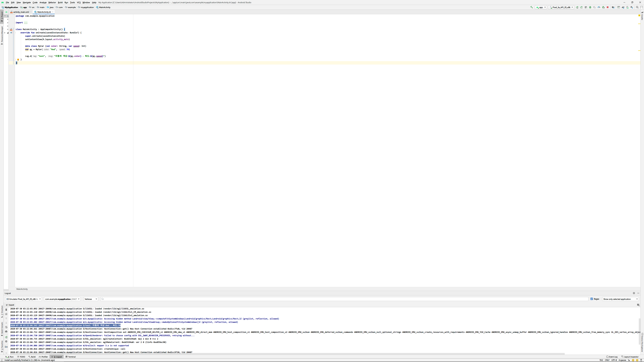Toggle soft-wrap in logcat

6,327
